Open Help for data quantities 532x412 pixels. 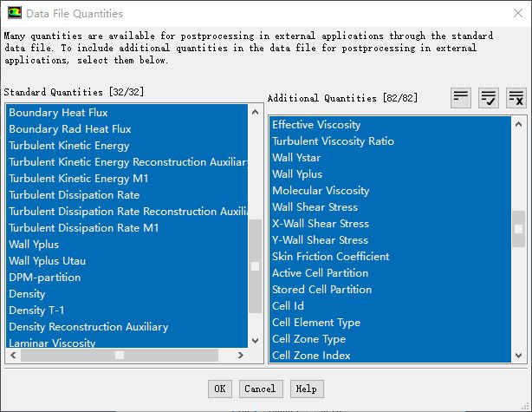coord(306,389)
